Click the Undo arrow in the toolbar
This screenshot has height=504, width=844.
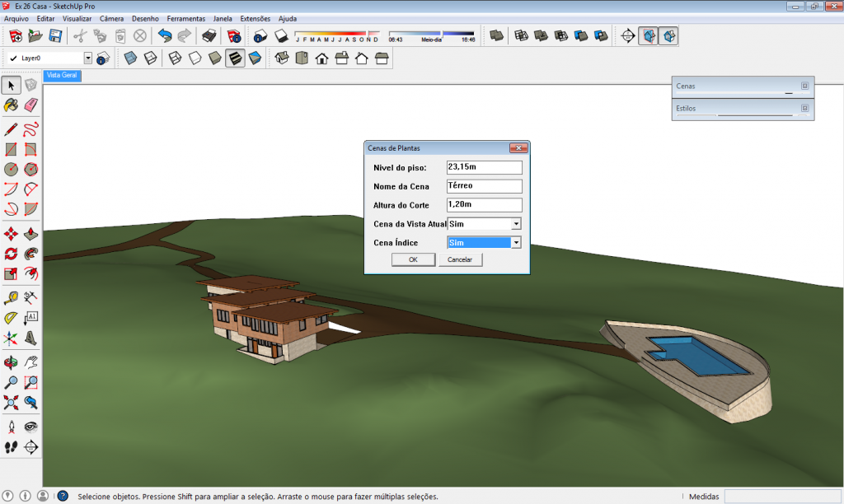[165, 36]
